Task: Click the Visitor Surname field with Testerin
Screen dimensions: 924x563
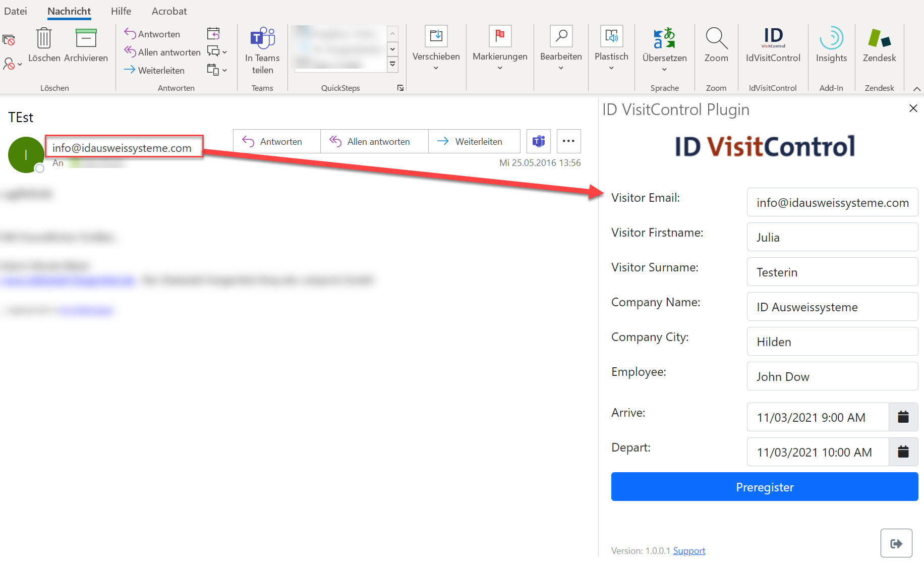Action: click(832, 272)
